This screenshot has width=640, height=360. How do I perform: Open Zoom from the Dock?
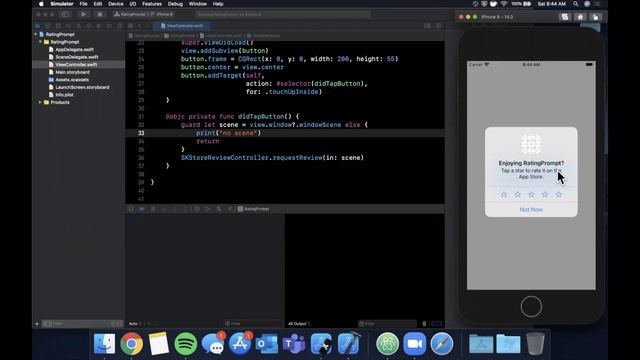(x=415, y=344)
